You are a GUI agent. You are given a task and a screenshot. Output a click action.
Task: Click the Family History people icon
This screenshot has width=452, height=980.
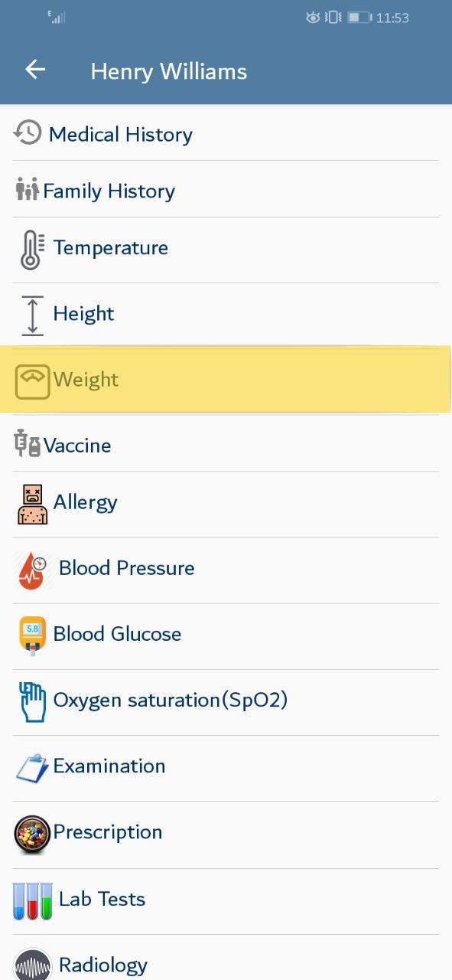[28, 189]
